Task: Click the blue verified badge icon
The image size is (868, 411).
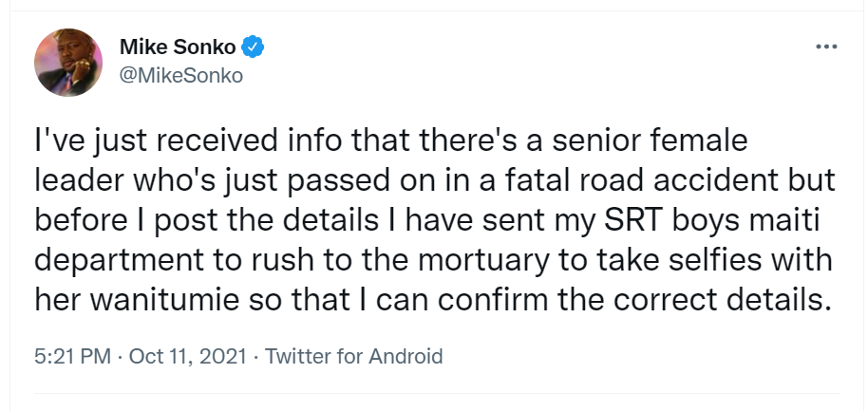Action: (253, 47)
